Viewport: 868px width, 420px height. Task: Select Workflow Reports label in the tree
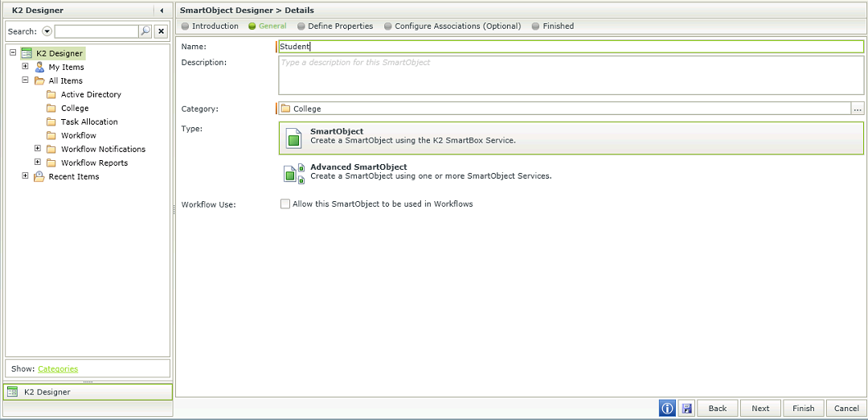95,163
